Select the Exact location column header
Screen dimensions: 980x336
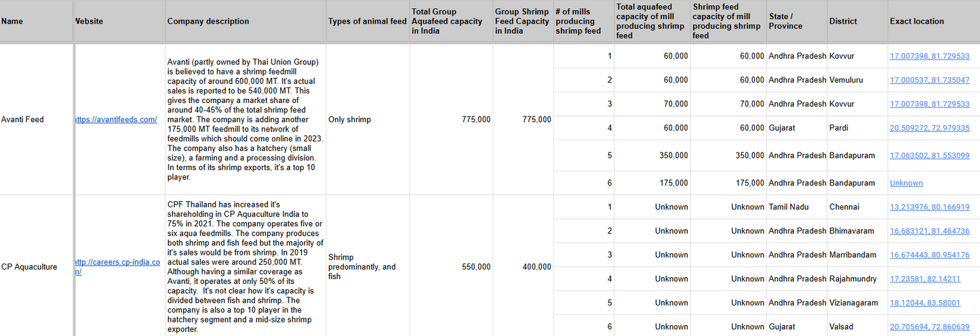[916, 22]
